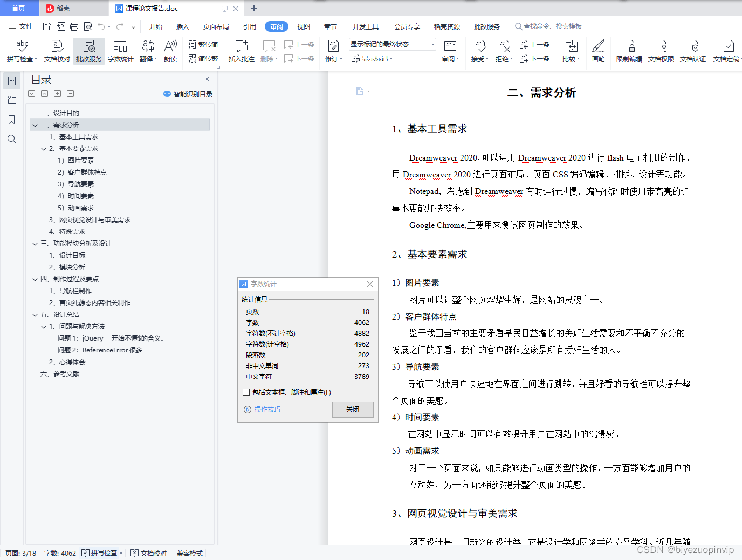Click smart TOC recognition (智能识别目录)
The image size is (742, 560).
[188, 94]
